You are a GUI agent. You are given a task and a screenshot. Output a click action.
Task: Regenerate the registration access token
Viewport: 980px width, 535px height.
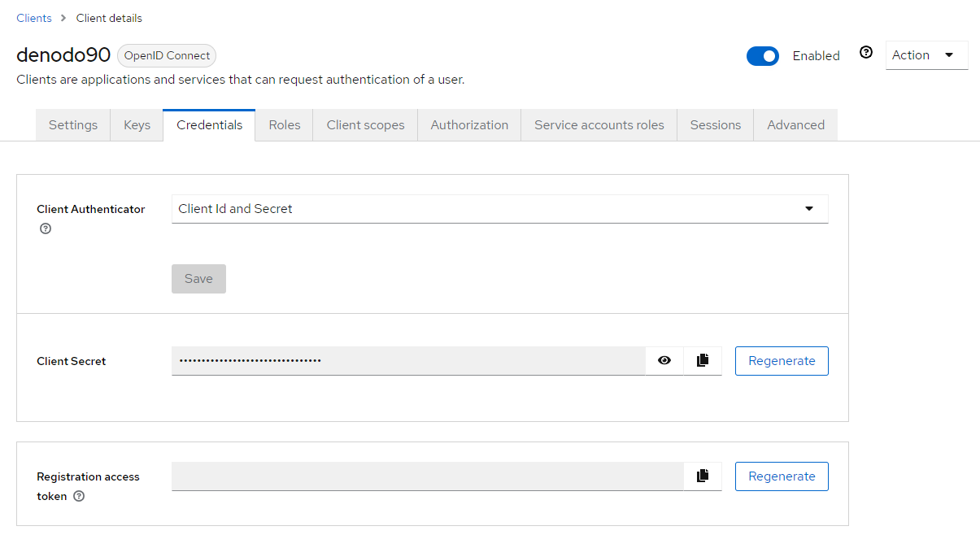click(x=782, y=476)
